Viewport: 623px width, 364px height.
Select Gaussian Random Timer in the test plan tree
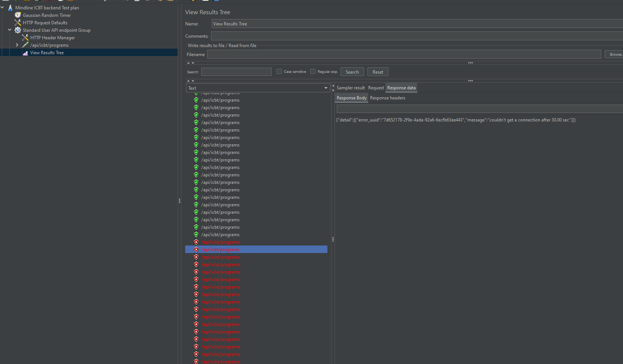tap(47, 15)
